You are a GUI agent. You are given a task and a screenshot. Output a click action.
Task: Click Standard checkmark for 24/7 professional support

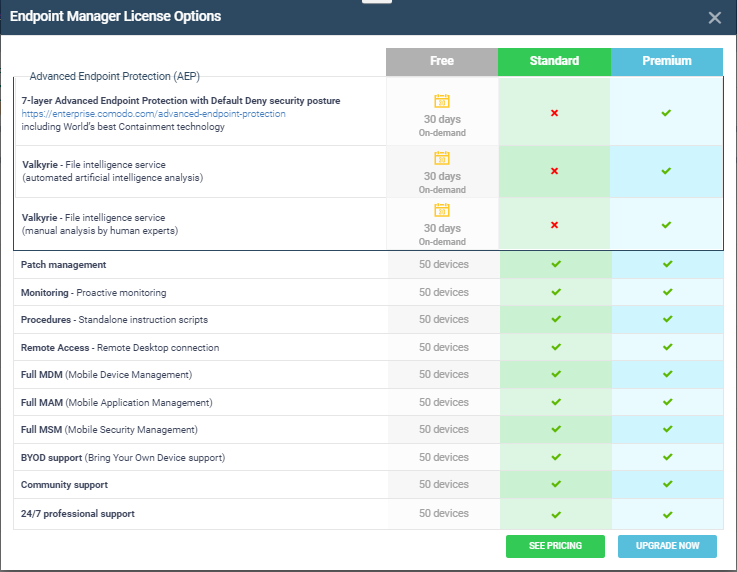pyautogui.click(x=556, y=515)
